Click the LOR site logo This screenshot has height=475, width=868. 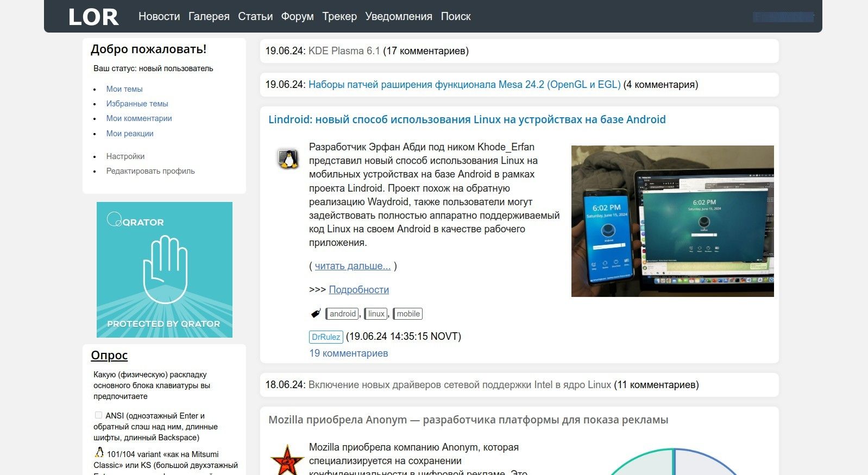click(93, 17)
